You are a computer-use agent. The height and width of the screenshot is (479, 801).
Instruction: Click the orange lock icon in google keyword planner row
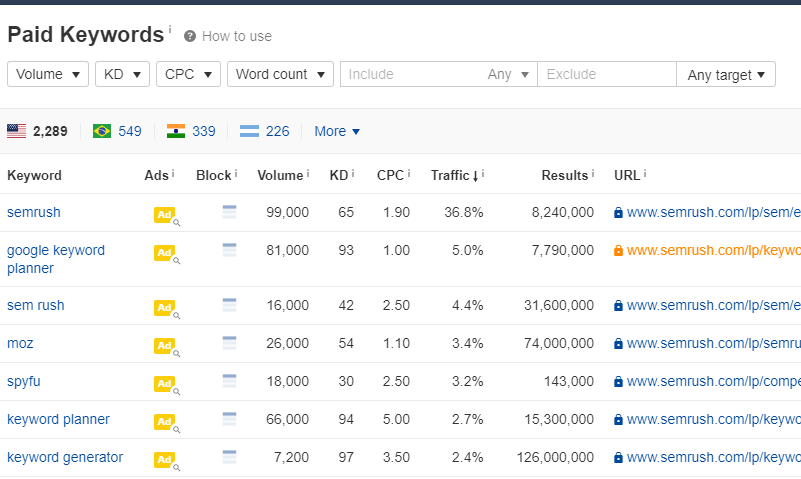click(x=618, y=251)
